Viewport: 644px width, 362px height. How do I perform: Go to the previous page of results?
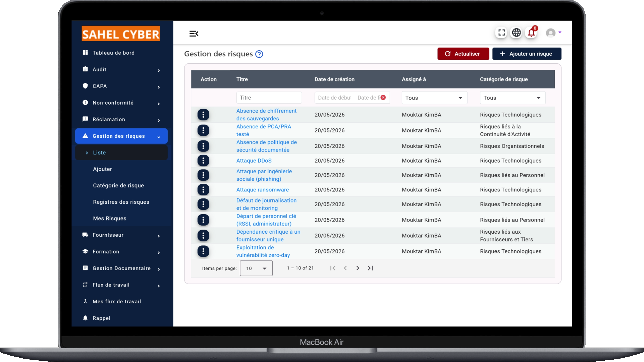point(345,268)
